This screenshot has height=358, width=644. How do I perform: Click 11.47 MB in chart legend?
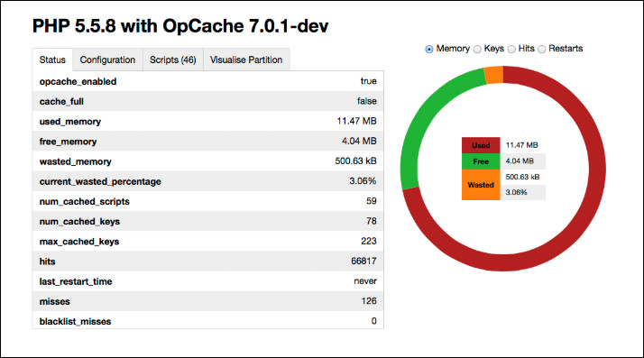point(521,145)
